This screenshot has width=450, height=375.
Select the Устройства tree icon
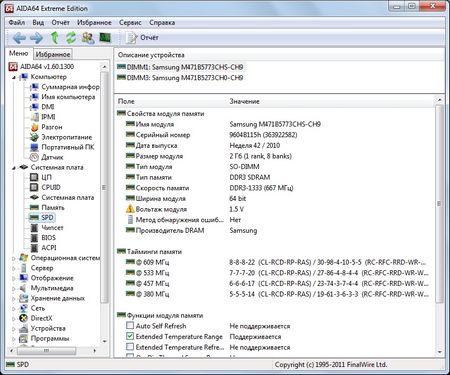(x=23, y=329)
